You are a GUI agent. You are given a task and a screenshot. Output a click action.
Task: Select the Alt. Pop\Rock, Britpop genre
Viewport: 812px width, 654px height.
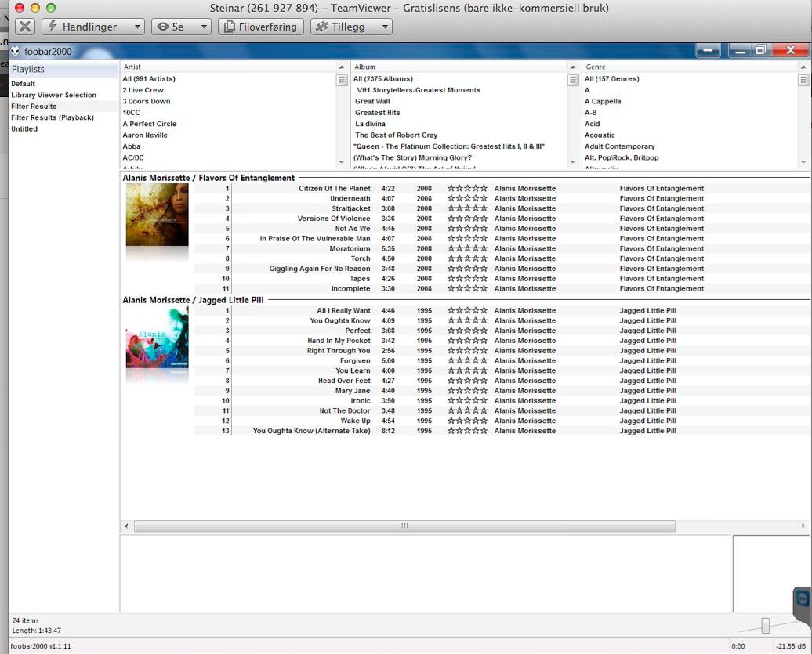point(622,157)
